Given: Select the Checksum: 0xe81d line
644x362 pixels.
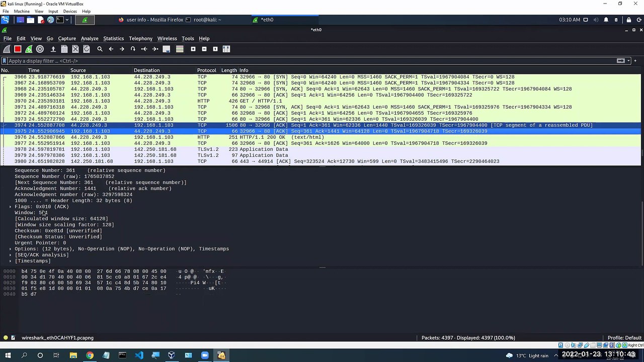Looking at the screenshot, I should point(58,231).
